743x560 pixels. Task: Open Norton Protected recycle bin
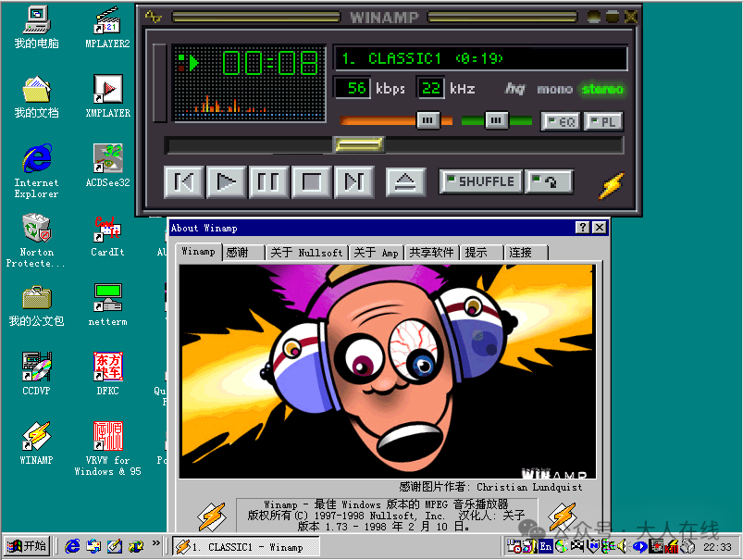pos(36,241)
